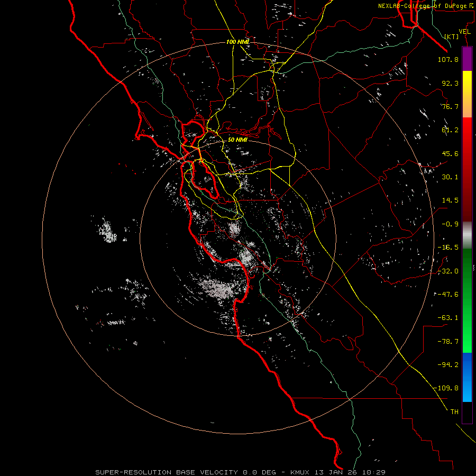The image size is (476, 476).
Task: Select the 100 NMI range ring label
Action: (x=237, y=42)
